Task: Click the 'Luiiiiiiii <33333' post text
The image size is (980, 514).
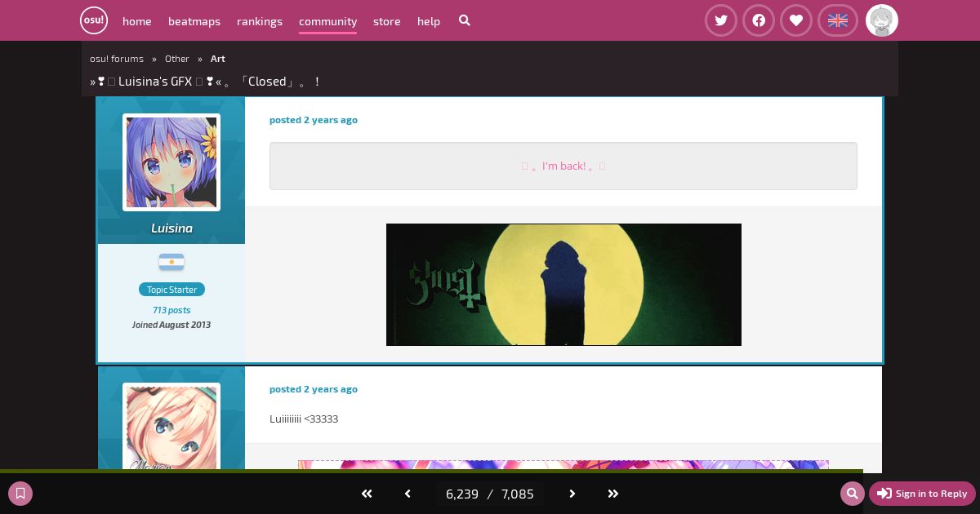Action: [304, 419]
